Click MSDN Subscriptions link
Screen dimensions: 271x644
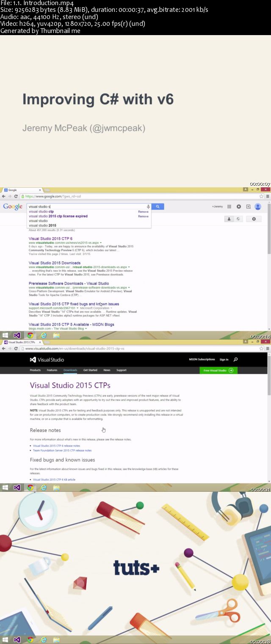pyautogui.click(x=202, y=359)
